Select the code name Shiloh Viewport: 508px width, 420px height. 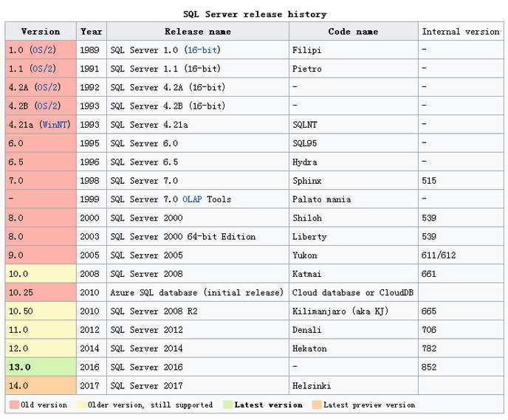307,218
